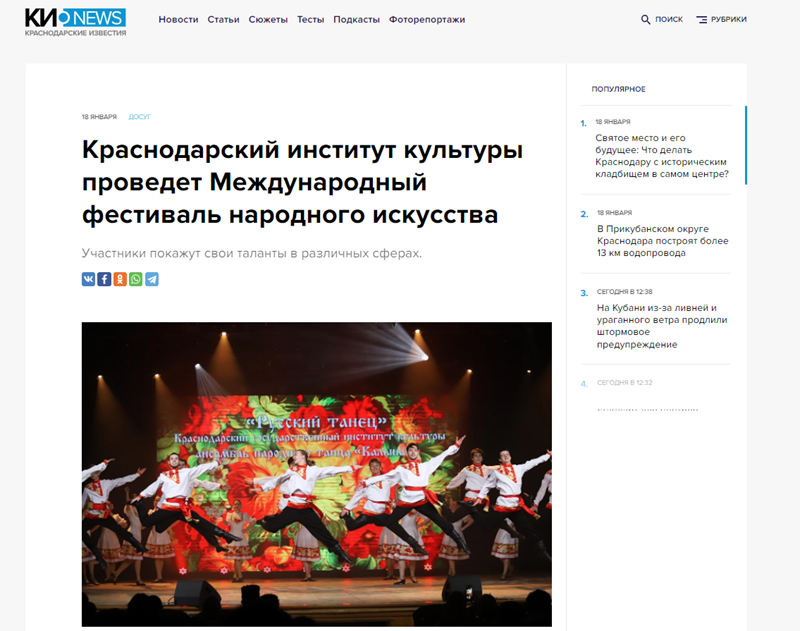Navigate to Подкасты
The image size is (800, 631).
pos(356,19)
